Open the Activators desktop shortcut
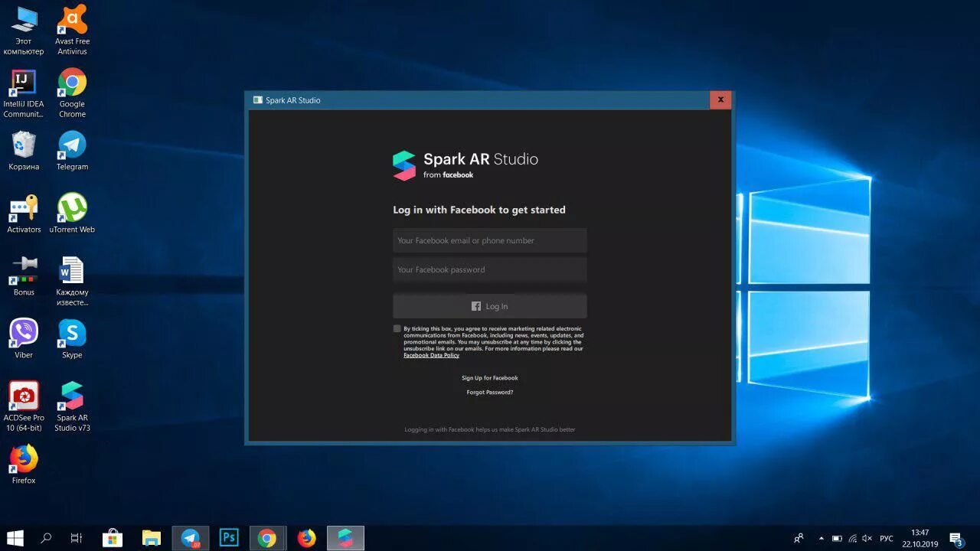 coord(24,214)
